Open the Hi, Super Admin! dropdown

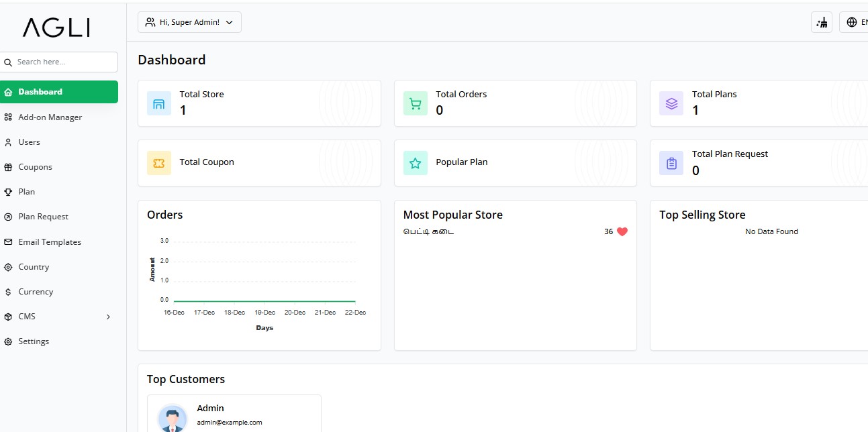[x=189, y=22]
